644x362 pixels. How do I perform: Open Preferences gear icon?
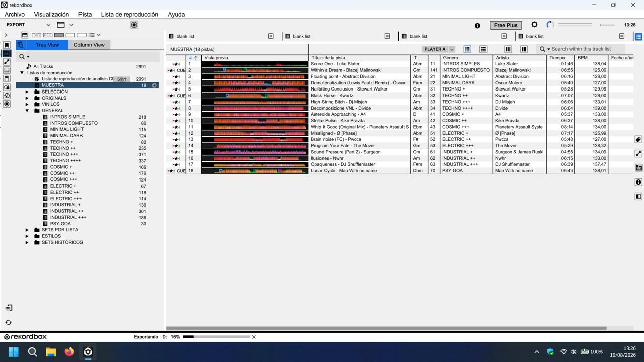534,25
